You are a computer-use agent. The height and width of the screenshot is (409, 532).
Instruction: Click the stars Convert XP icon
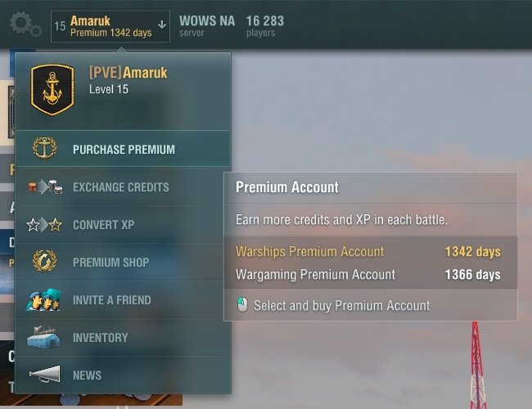44,224
